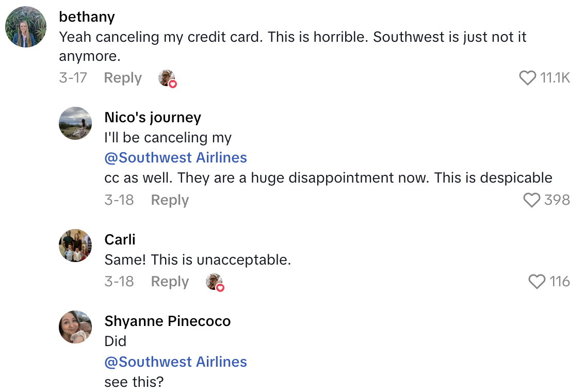
Task: Open Carli's profile avatar
Action: coord(75,246)
